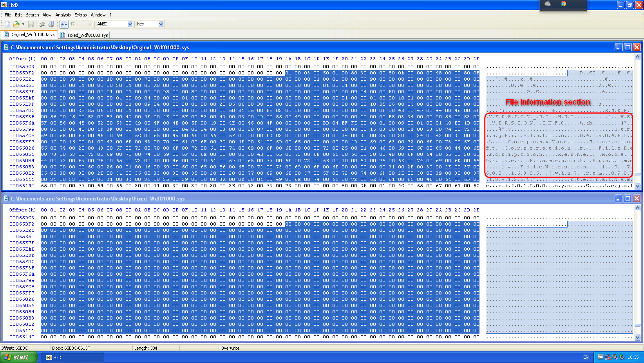
Task: Click the Open disk icon
Action: (x=51, y=24)
